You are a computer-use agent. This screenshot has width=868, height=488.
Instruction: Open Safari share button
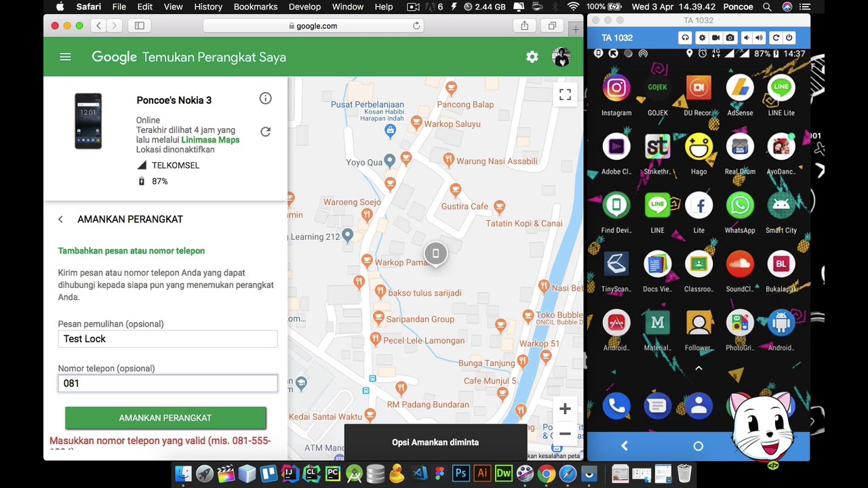[x=524, y=26]
